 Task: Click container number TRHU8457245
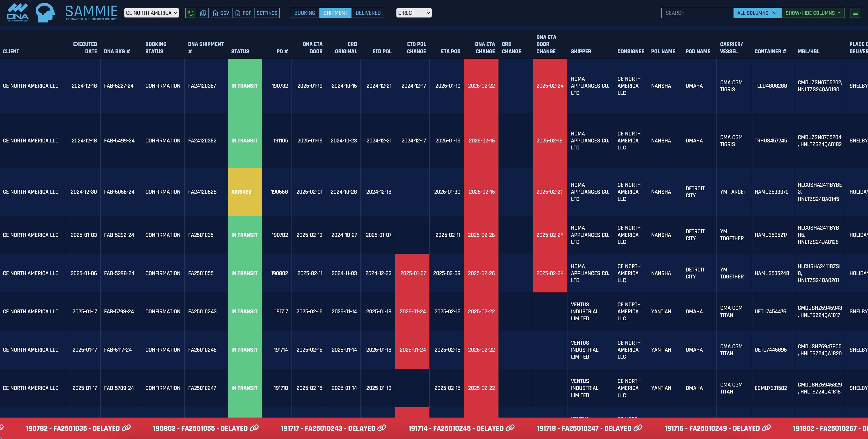[770, 140]
